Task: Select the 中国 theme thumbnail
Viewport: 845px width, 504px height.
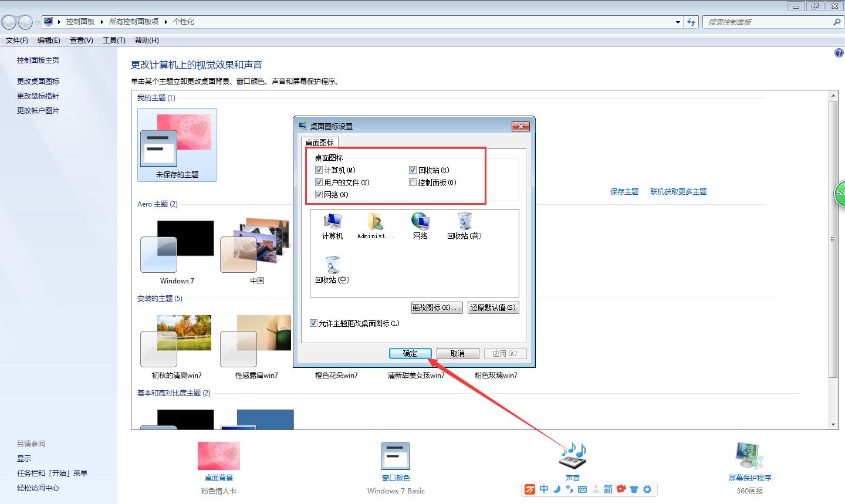Action: point(256,252)
